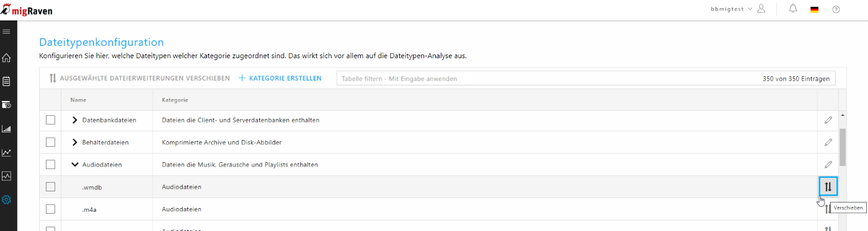Open the bar chart icon in sidebar
The height and width of the screenshot is (231, 868).
click(7, 129)
